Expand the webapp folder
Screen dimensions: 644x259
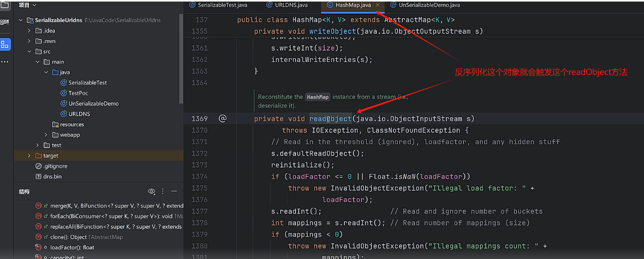point(46,134)
